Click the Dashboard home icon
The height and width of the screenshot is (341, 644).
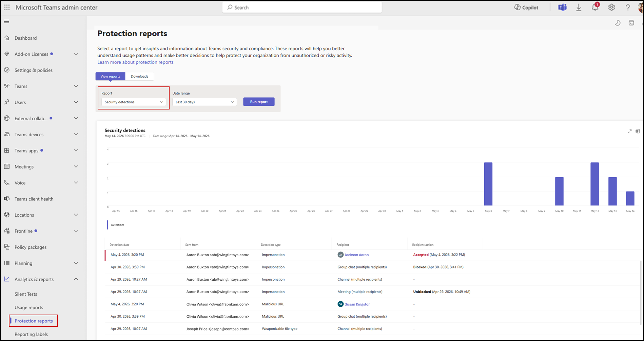click(7, 38)
